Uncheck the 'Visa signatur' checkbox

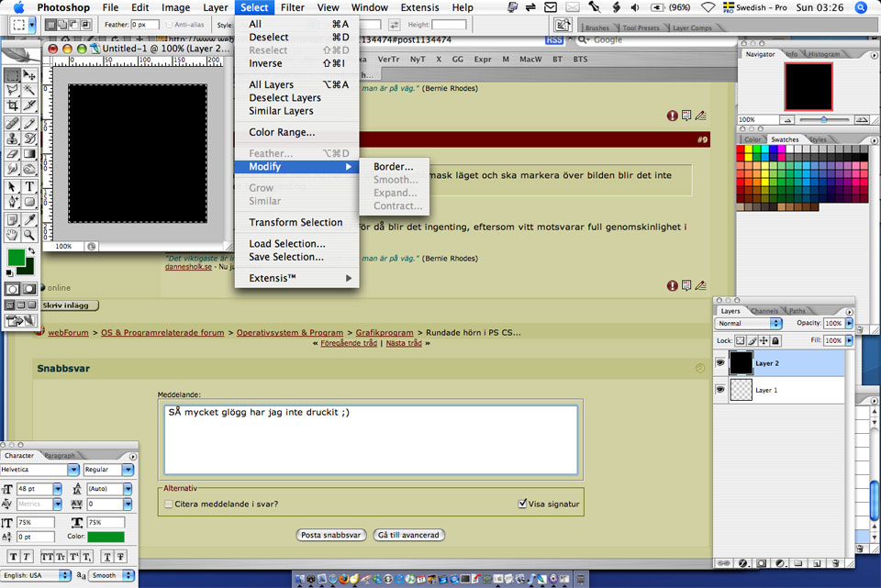pos(522,504)
